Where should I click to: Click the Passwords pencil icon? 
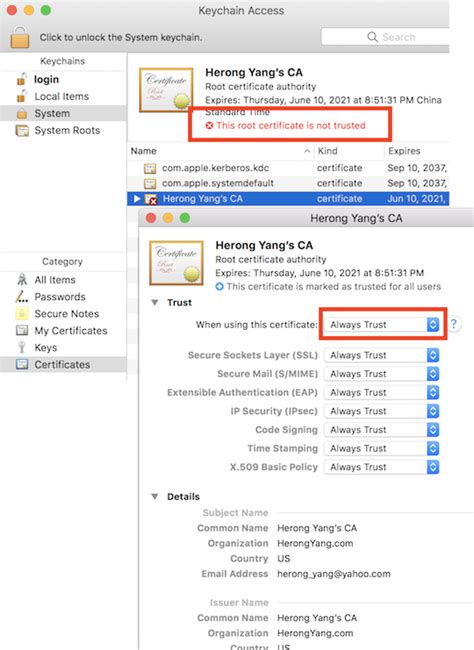[x=22, y=297]
